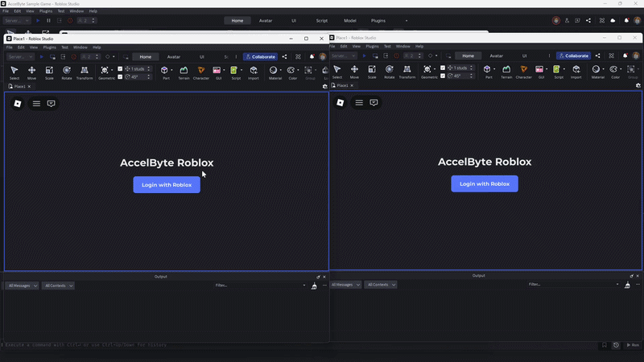Viewport: 644px width, 362px height.
Task: Open the Plugins menu in right window
Action: pos(370,47)
